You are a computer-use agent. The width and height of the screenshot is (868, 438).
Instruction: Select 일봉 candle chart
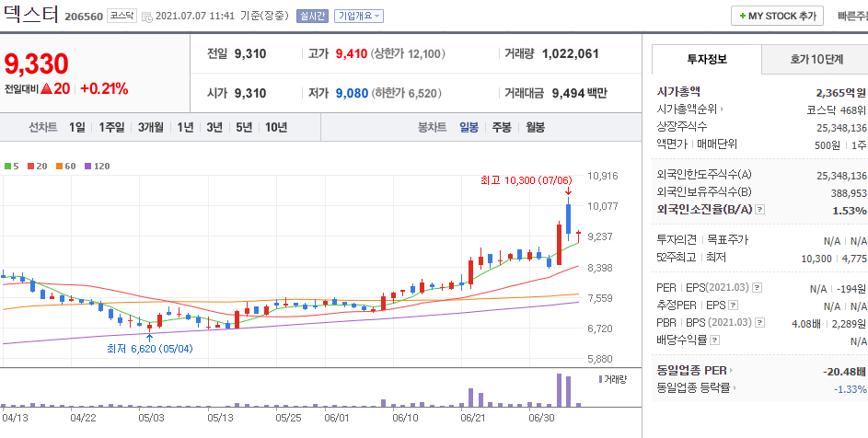pyautogui.click(x=469, y=127)
